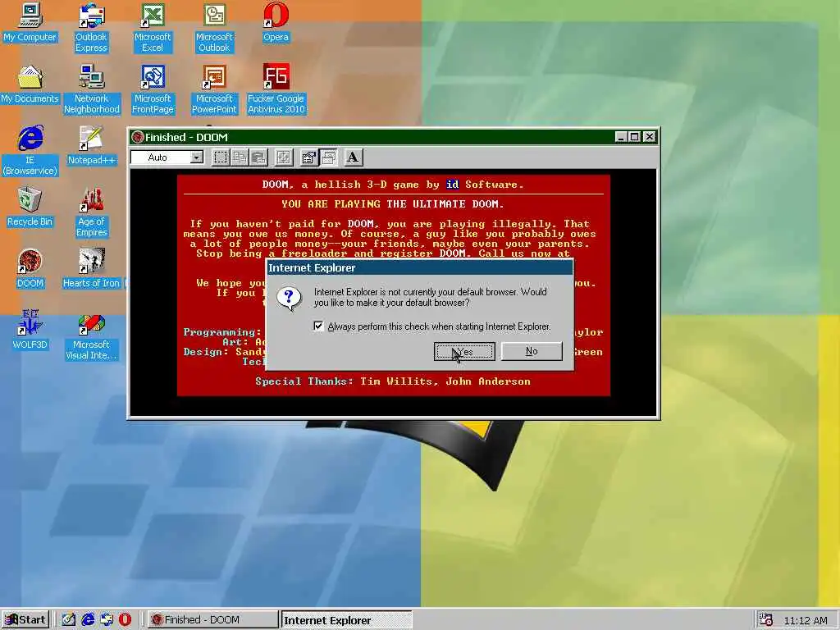Switch to 'Finished - DOOM' taskbar button
This screenshot has width=840, height=630.
coord(213,620)
